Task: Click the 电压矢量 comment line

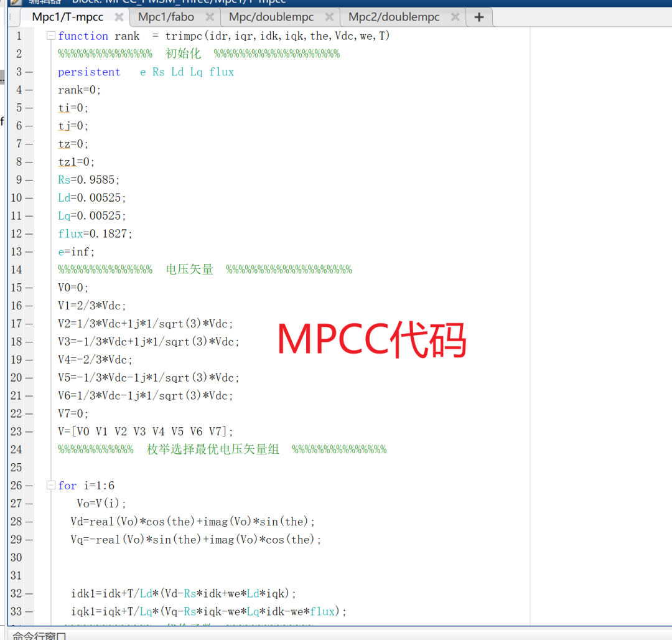Action: [205, 270]
